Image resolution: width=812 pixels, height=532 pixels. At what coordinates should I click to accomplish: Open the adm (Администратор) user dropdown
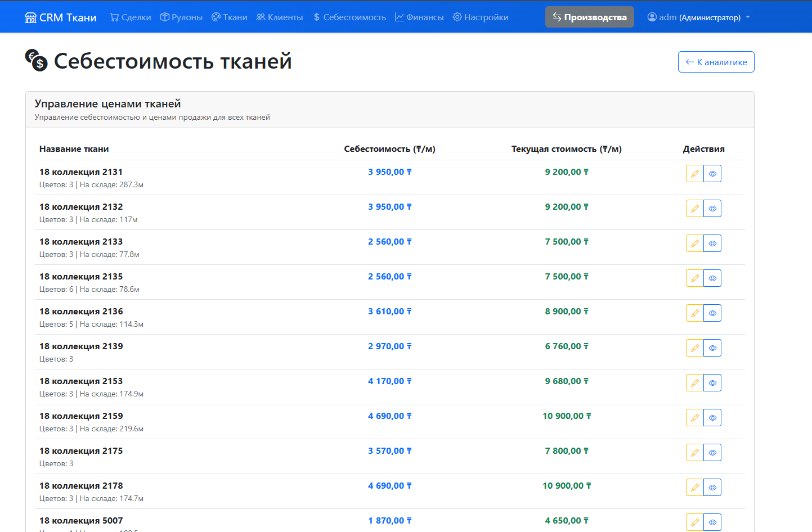point(699,17)
